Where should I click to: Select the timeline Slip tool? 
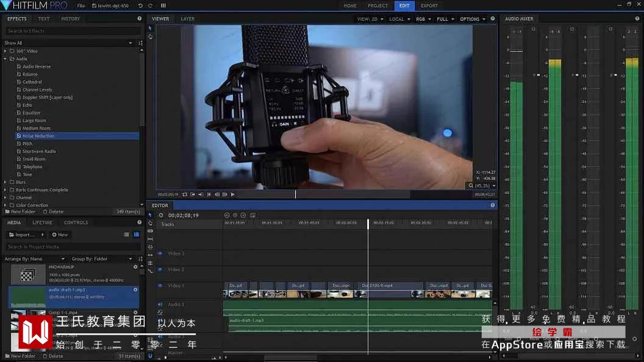[x=150, y=239]
